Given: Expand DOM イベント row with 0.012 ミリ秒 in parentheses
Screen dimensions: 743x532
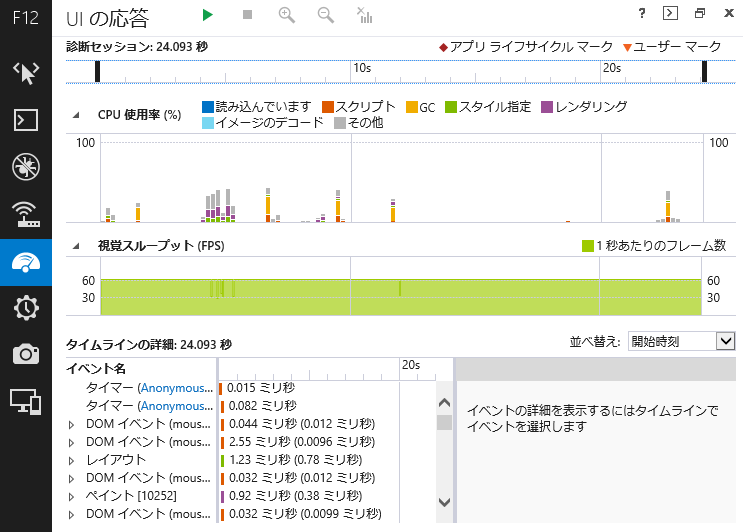Looking at the screenshot, I should (x=72, y=479).
